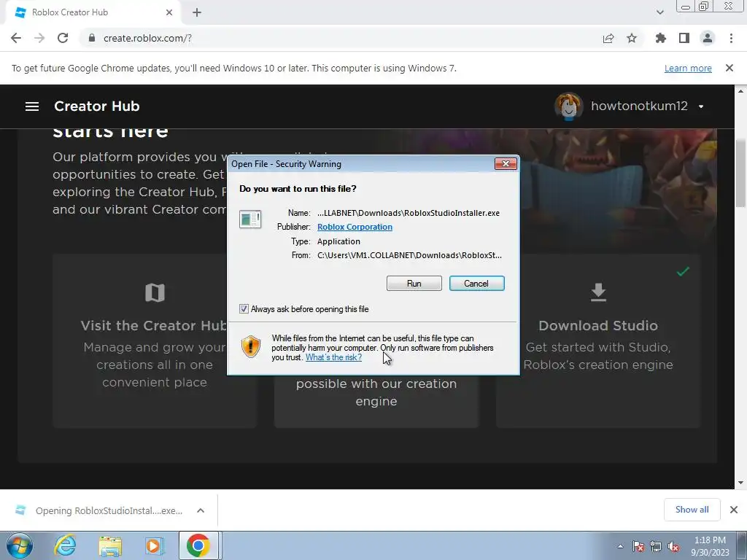The width and height of the screenshot is (747, 560).
Task: Expand the howtonotkum12 account dropdown
Action: point(701,106)
